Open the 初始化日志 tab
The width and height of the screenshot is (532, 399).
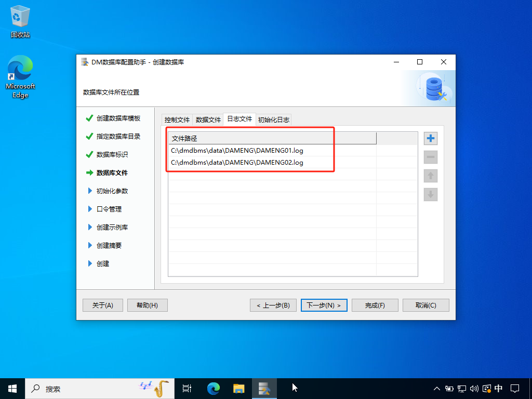273,120
